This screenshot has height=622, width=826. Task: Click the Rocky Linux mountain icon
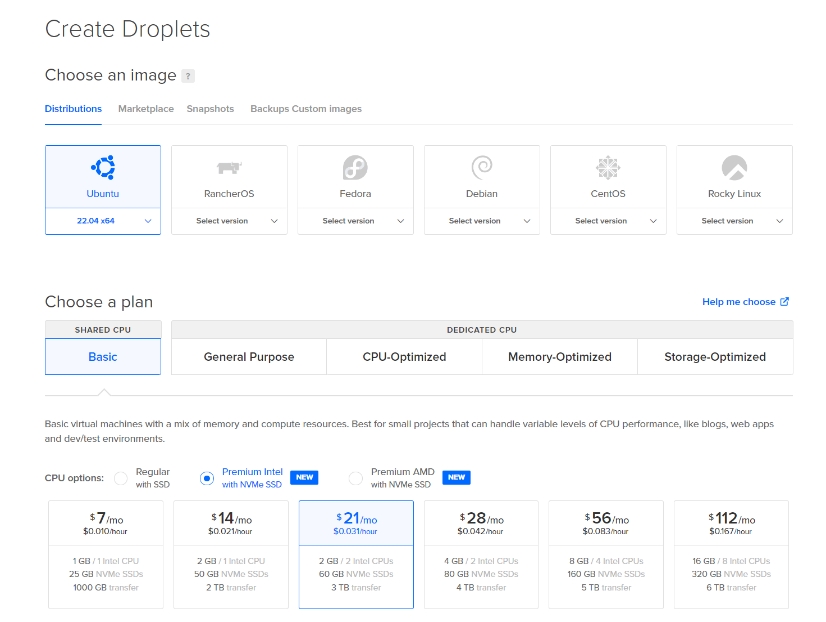pyautogui.click(x=734, y=167)
